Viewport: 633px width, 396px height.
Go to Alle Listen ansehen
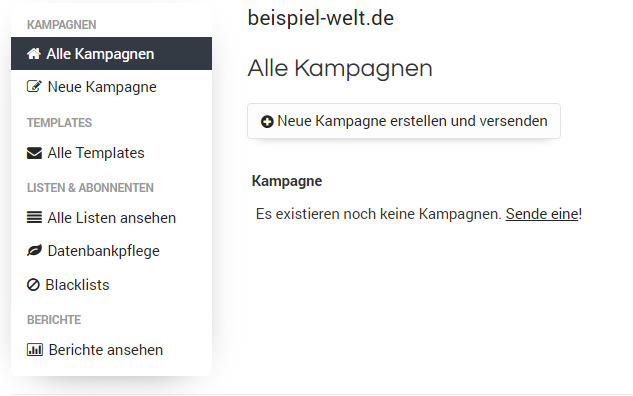click(111, 218)
